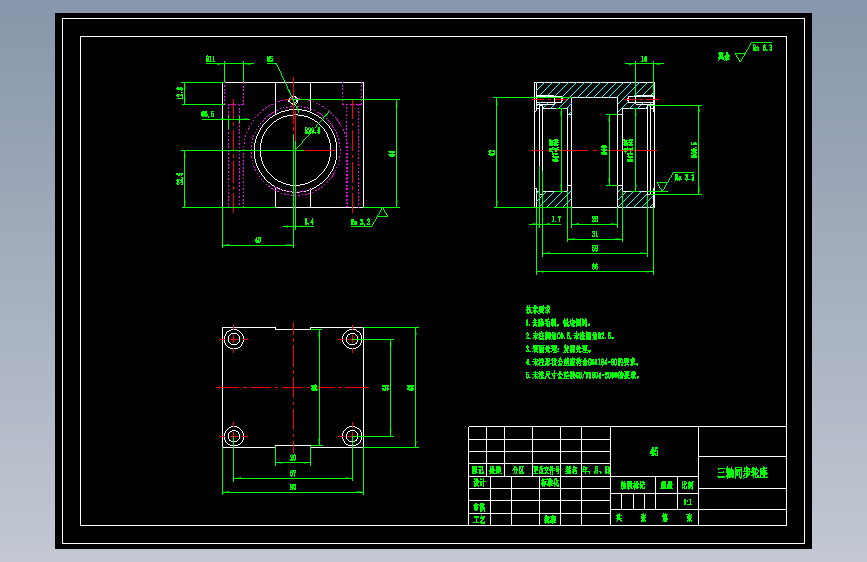Click technical requirement line numbered 1
This screenshot has height=562, width=867.
tap(558, 322)
